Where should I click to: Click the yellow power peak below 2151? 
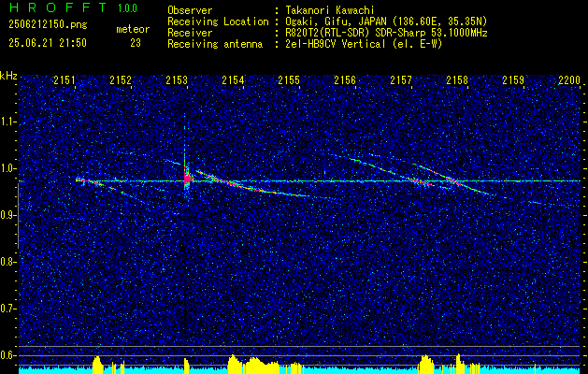pyautogui.click(x=97, y=364)
